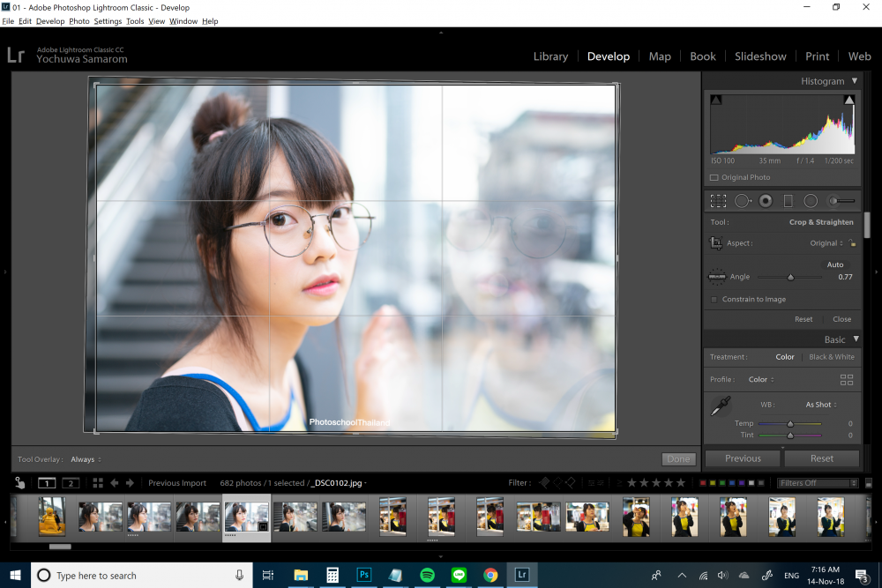This screenshot has width=882, height=588.
Task: Select the Spot Removal tool
Action: pyautogui.click(x=743, y=201)
